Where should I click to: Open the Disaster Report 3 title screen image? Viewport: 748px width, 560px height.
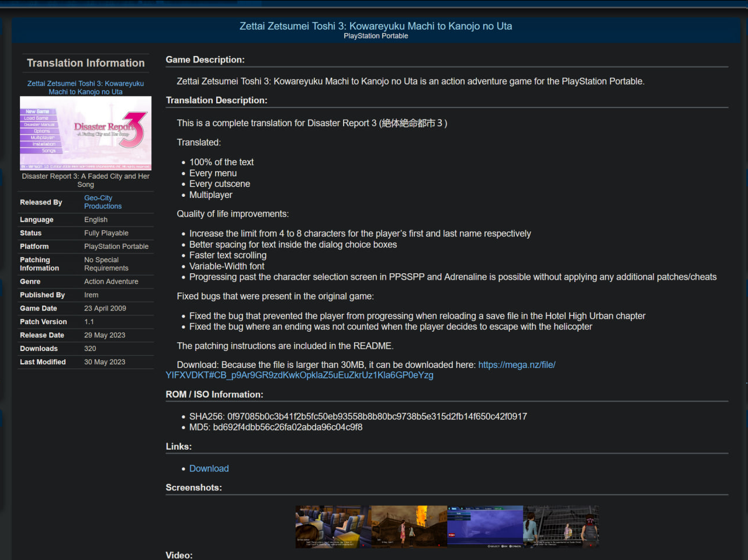[85, 133]
